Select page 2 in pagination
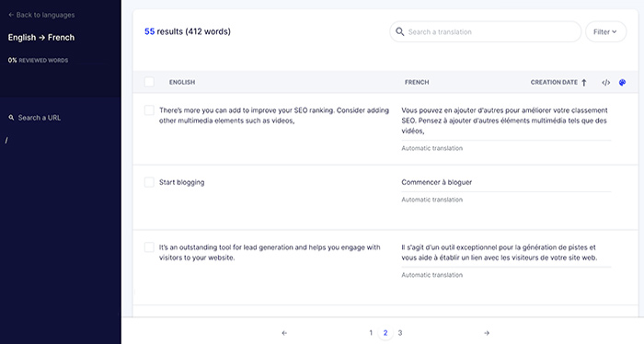Screen dimensions: 644x344 point(385,333)
